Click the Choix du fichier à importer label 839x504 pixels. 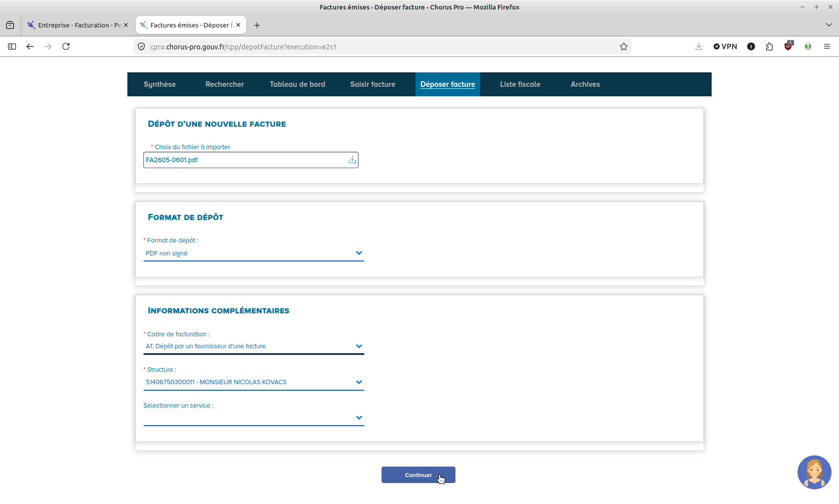tap(192, 147)
